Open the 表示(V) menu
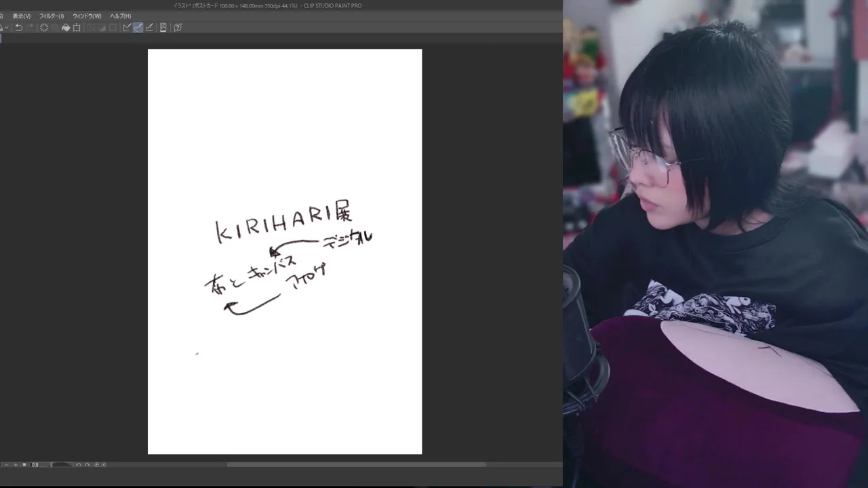This screenshot has width=868, height=488. click(21, 16)
